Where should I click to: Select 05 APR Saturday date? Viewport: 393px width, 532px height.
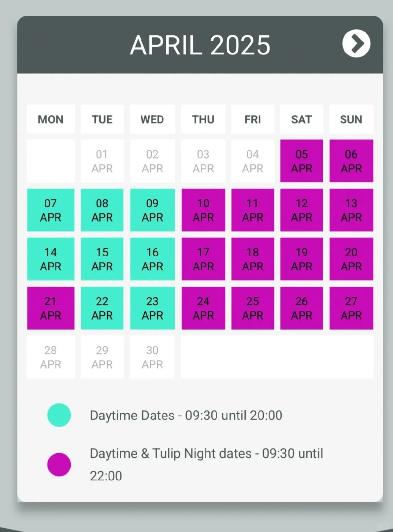coord(301,161)
